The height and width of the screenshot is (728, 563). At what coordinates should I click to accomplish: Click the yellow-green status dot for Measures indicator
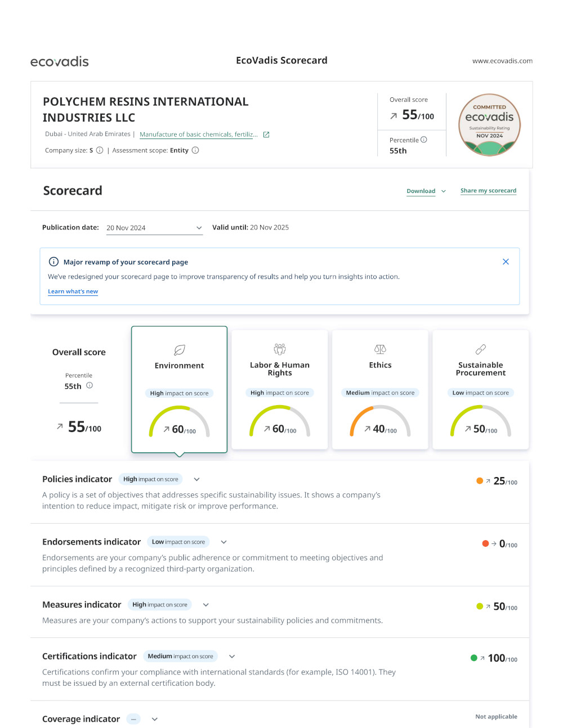[x=480, y=606]
